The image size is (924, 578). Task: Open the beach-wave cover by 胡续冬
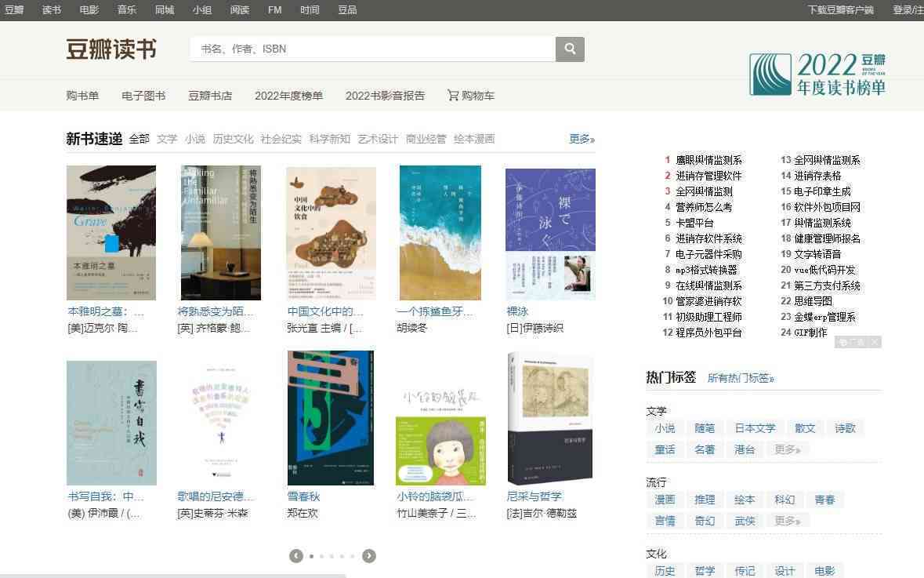point(440,232)
